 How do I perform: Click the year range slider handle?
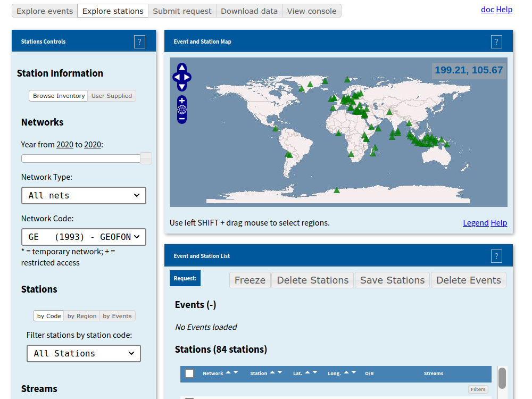[146, 159]
